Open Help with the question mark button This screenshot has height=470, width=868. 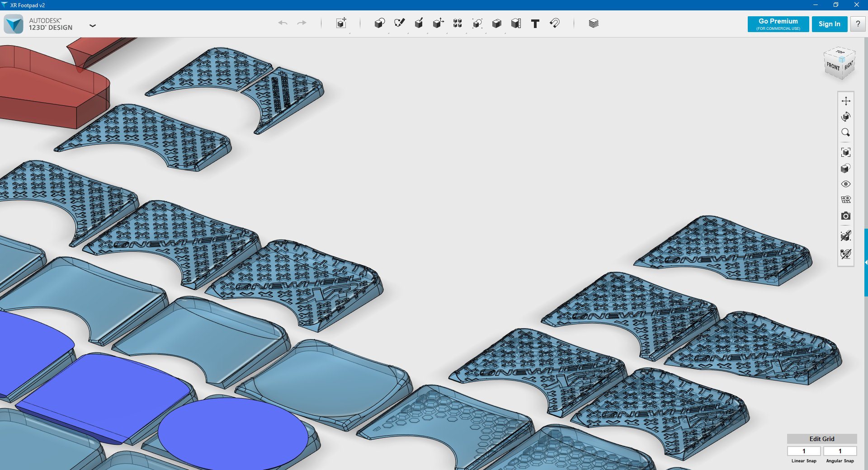(858, 24)
